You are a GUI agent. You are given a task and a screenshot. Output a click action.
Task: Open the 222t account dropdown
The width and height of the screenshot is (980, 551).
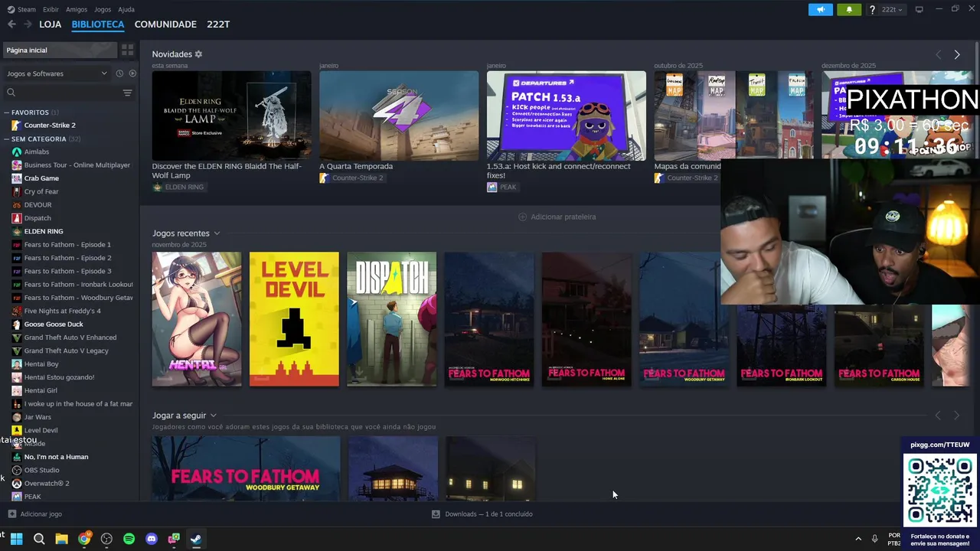click(892, 9)
